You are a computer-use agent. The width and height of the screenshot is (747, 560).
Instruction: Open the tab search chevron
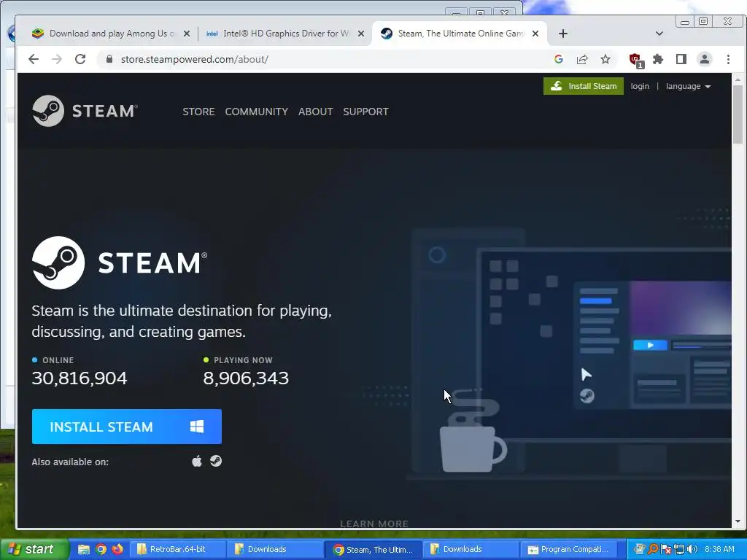click(659, 34)
